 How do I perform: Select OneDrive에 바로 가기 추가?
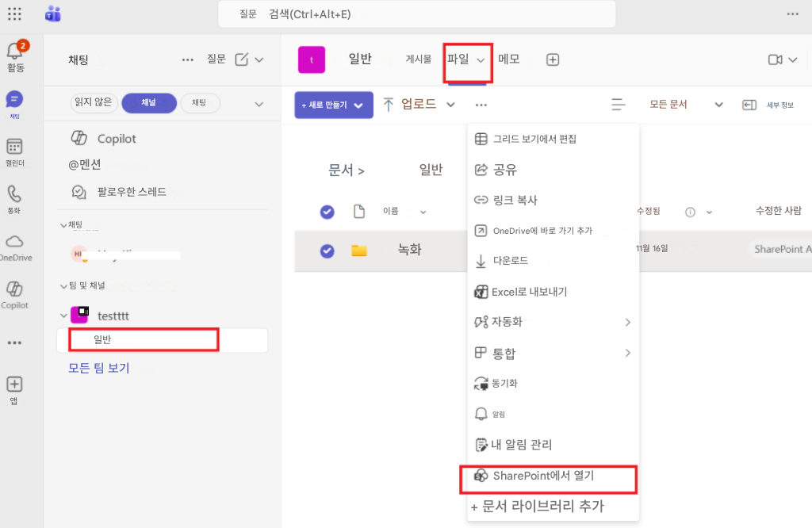pyautogui.click(x=553, y=231)
